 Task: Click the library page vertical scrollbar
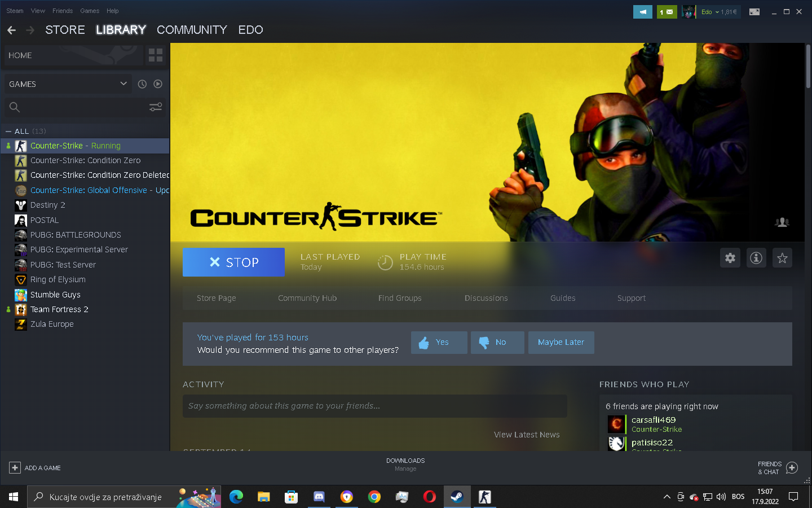tap(807, 67)
